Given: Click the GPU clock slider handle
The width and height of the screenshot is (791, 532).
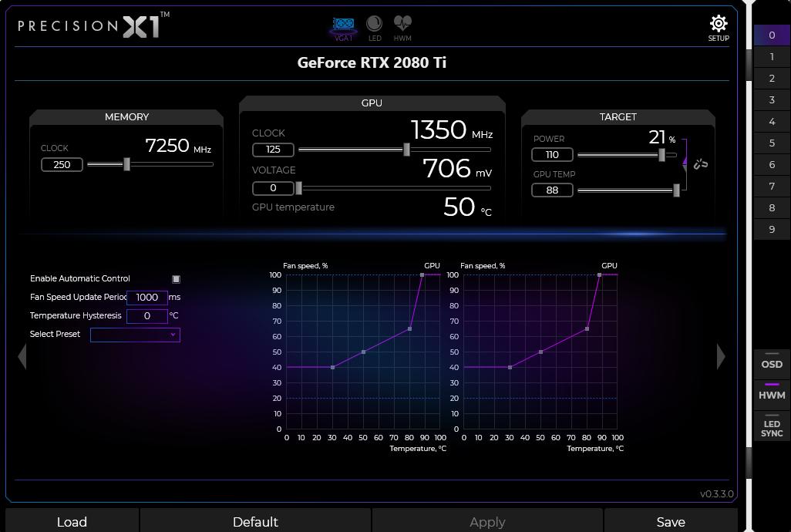Looking at the screenshot, I should tap(406, 150).
